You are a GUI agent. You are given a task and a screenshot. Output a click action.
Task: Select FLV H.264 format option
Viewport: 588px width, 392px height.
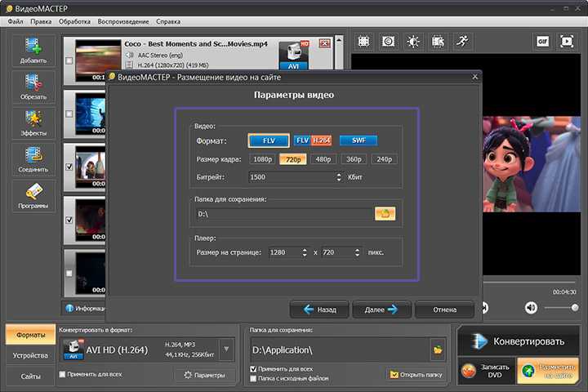click(313, 140)
